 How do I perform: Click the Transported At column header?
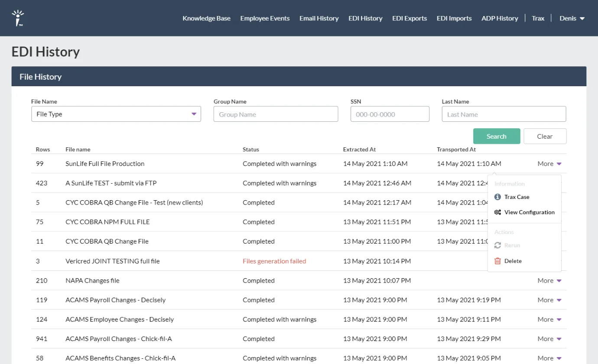tap(456, 149)
